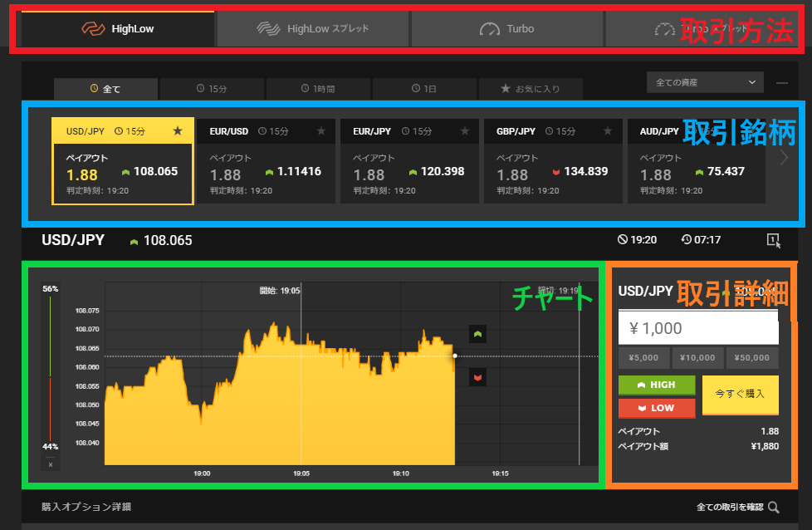This screenshot has width=812, height=530.
Task: Filter options by 15分 tab
Action: [x=212, y=89]
